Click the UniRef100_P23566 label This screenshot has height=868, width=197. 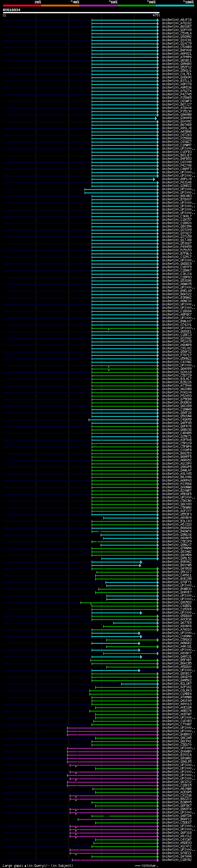[x=177, y=484]
